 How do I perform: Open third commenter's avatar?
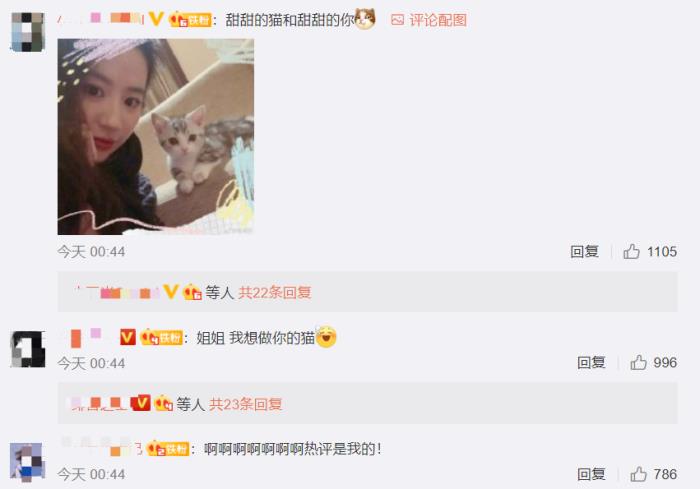coord(28,462)
